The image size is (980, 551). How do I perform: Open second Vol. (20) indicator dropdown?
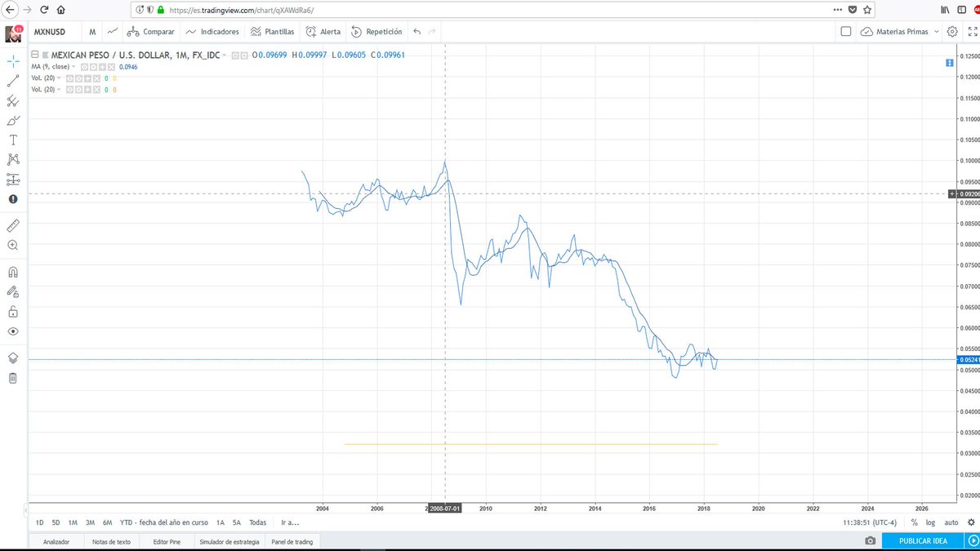click(59, 89)
